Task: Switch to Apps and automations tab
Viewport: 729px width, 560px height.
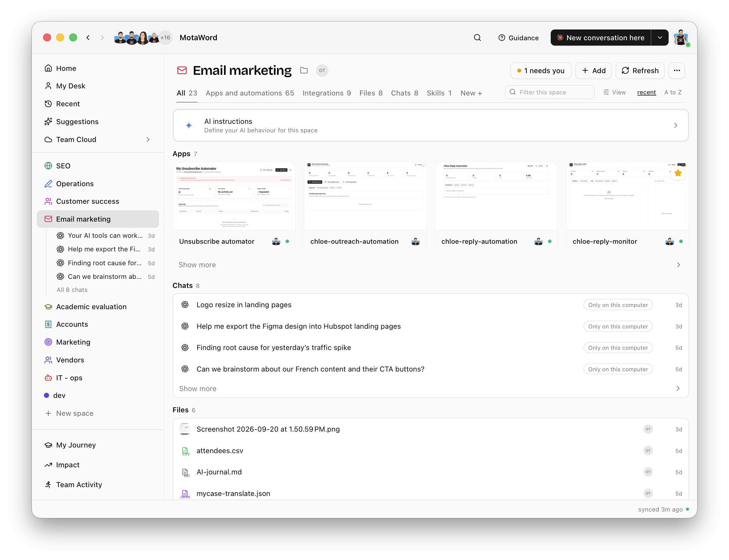Action: coord(250,93)
